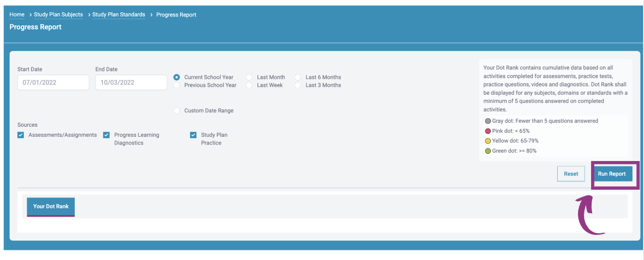644x260 pixels.
Task: Click the End Date label
Action: point(106,69)
